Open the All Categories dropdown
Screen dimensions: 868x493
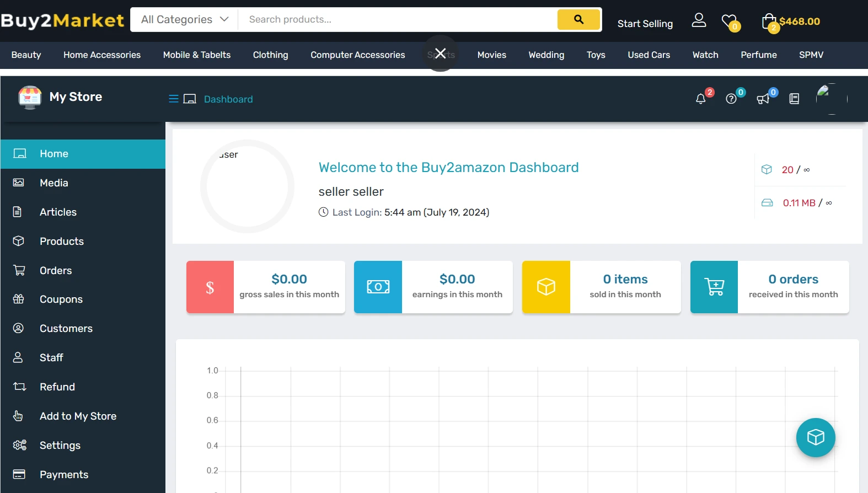[184, 19]
